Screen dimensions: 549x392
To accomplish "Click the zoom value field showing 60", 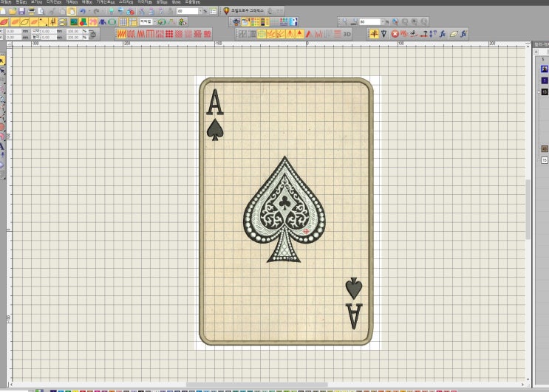I will [x=188, y=12].
